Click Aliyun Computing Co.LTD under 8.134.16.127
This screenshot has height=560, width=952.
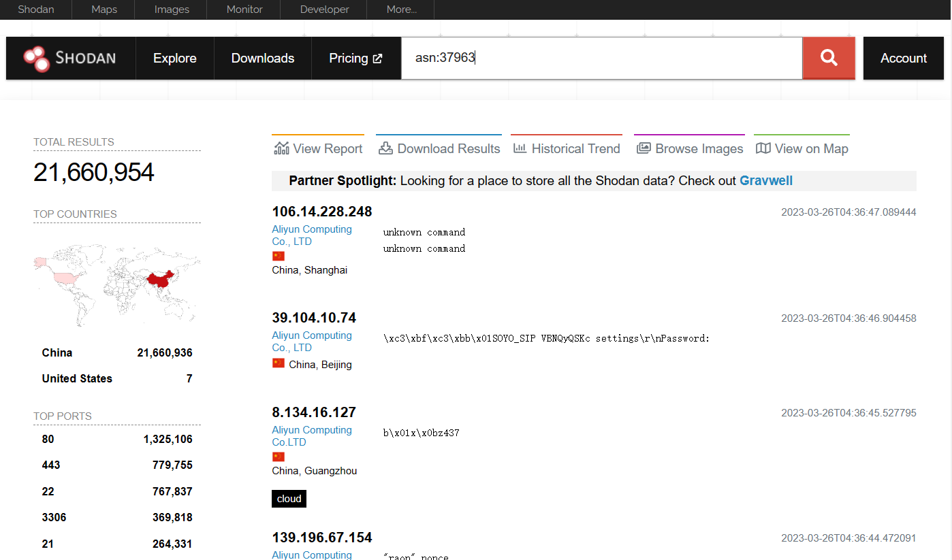tap(312, 436)
